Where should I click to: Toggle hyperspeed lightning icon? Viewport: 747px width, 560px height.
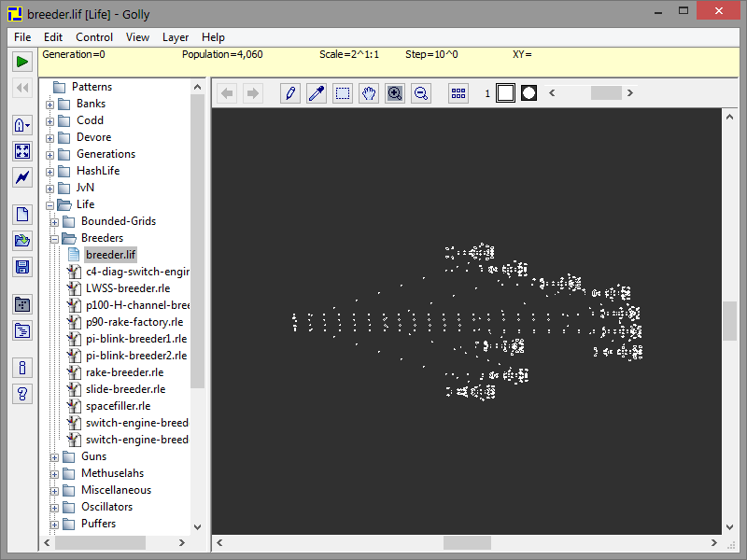tap(21, 177)
